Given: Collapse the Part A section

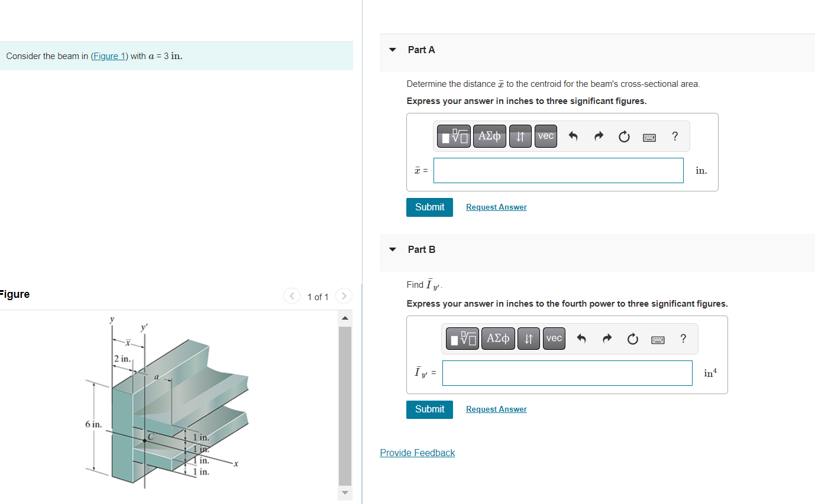Looking at the screenshot, I should [392, 50].
